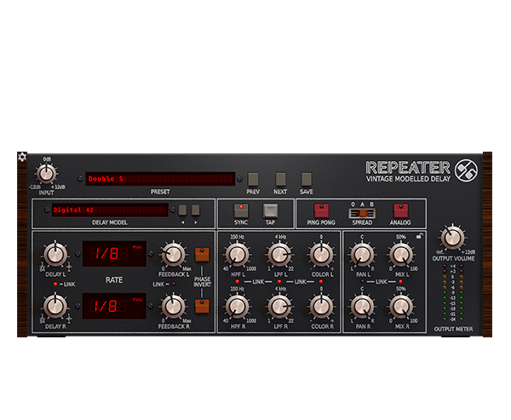Click the REPEATER title logo
Image resolution: width=511 pixels, height=420 pixels.
pyautogui.click(x=408, y=168)
